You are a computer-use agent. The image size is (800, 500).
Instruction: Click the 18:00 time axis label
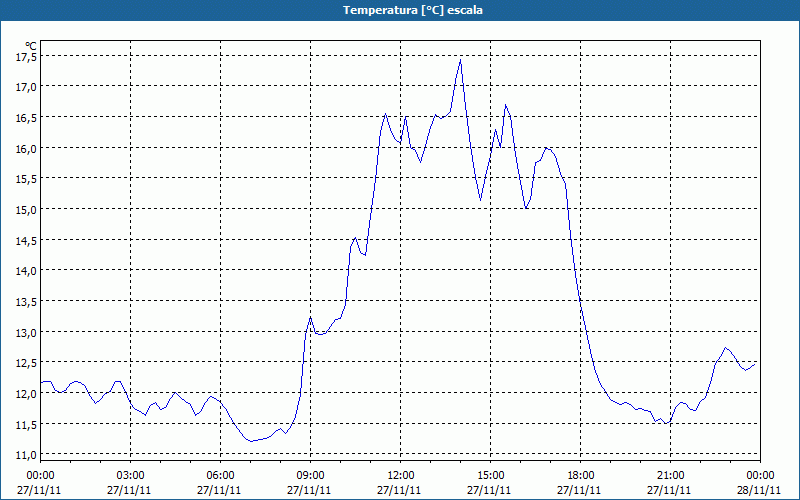click(580, 476)
